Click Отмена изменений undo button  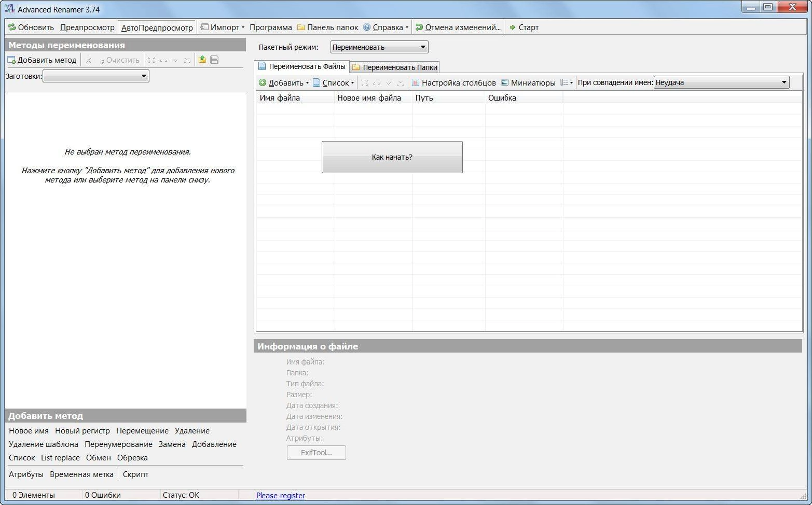(458, 27)
